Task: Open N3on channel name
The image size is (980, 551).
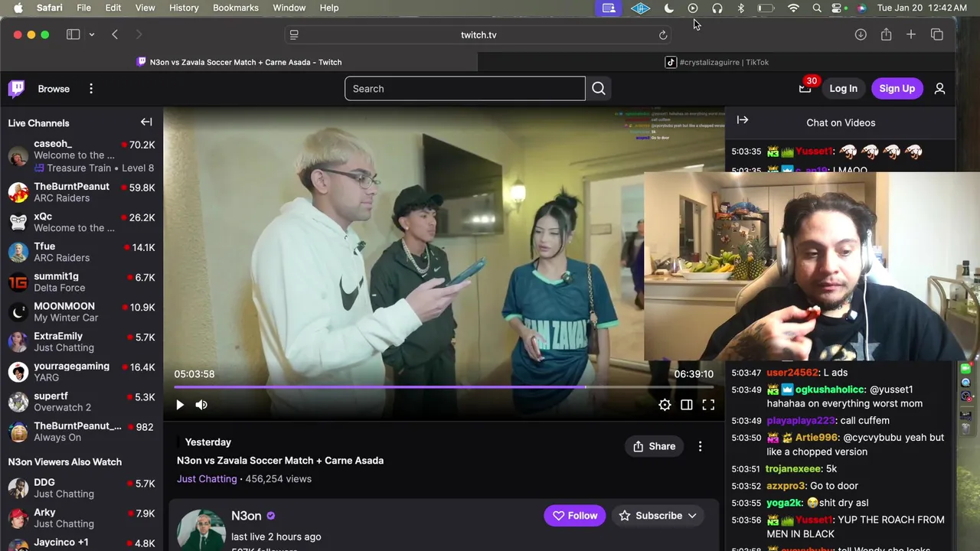Action: tap(247, 516)
